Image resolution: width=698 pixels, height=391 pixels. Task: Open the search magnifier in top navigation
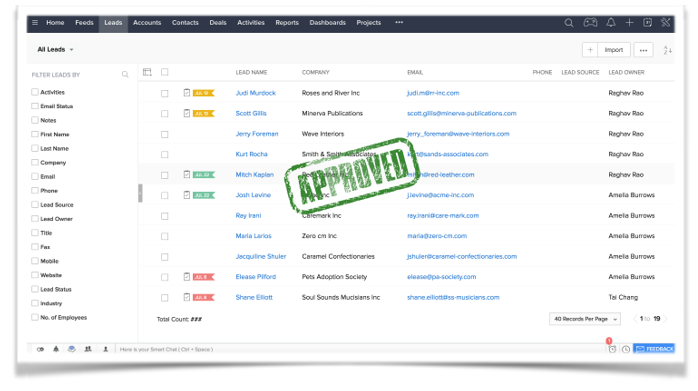[568, 23]
